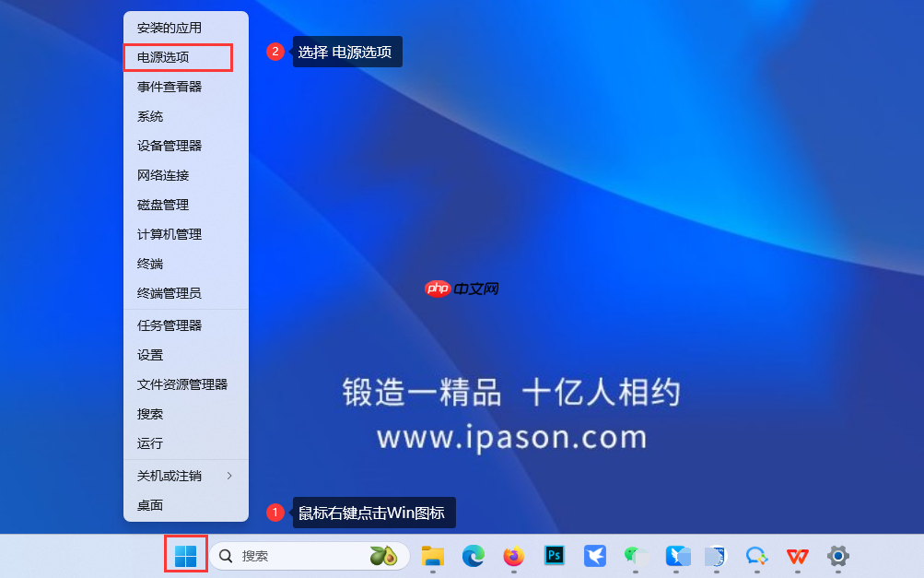This screenshot has width=924, height=578.
Task: Open Photoshop from the taskbar
Action: [x=554, y=557]
